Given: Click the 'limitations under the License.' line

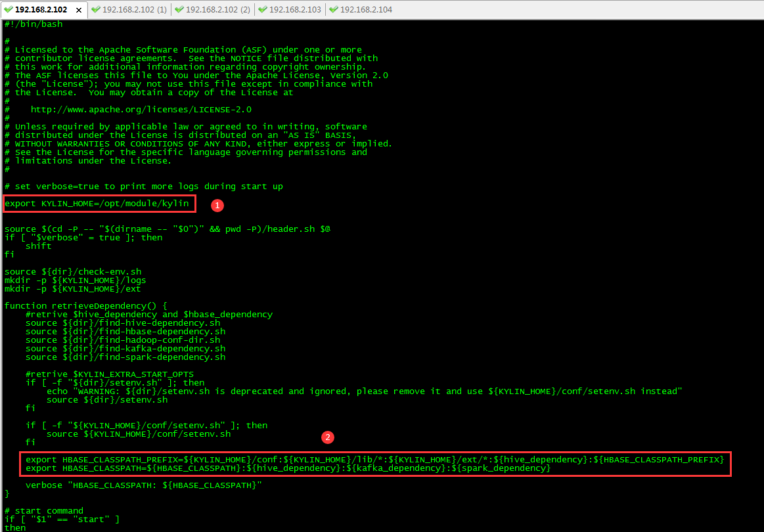Looking at the screenshot, I should pyautogui.click(x=88, y=161).
